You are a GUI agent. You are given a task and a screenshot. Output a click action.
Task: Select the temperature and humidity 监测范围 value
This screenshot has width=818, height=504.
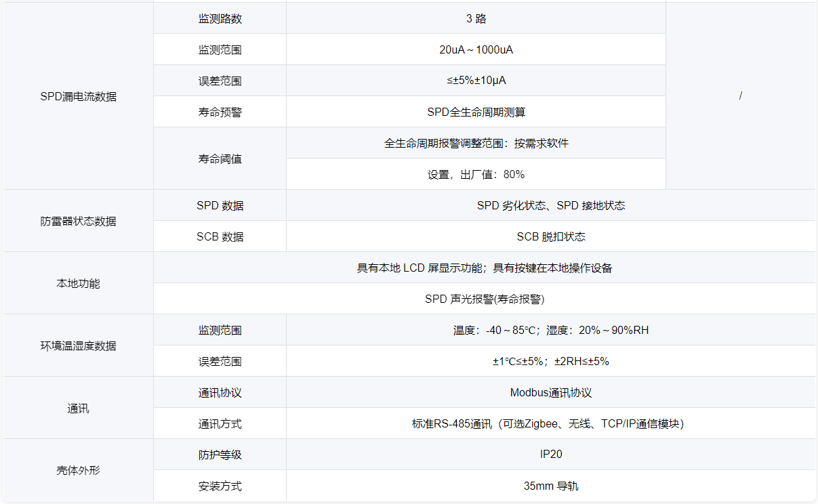(x=551, y=330)
